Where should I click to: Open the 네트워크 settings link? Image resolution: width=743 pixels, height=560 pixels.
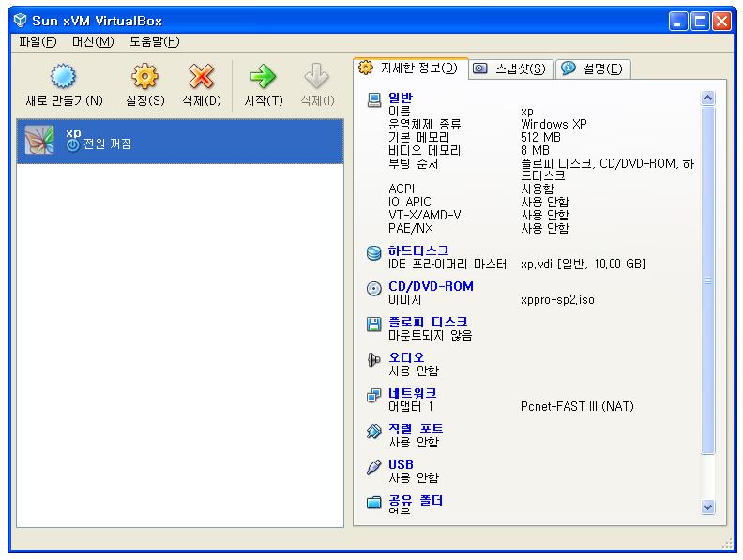click(x=412, y=393)
